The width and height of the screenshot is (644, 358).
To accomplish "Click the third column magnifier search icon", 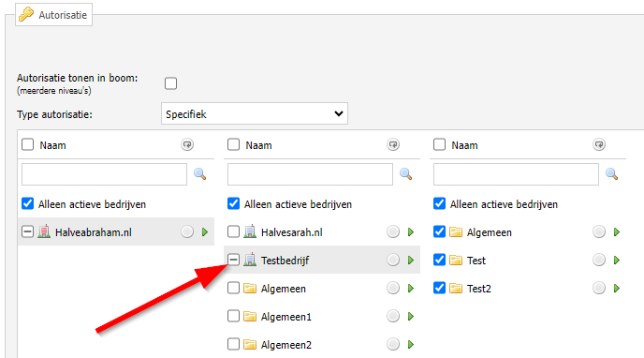I will 612,174.
